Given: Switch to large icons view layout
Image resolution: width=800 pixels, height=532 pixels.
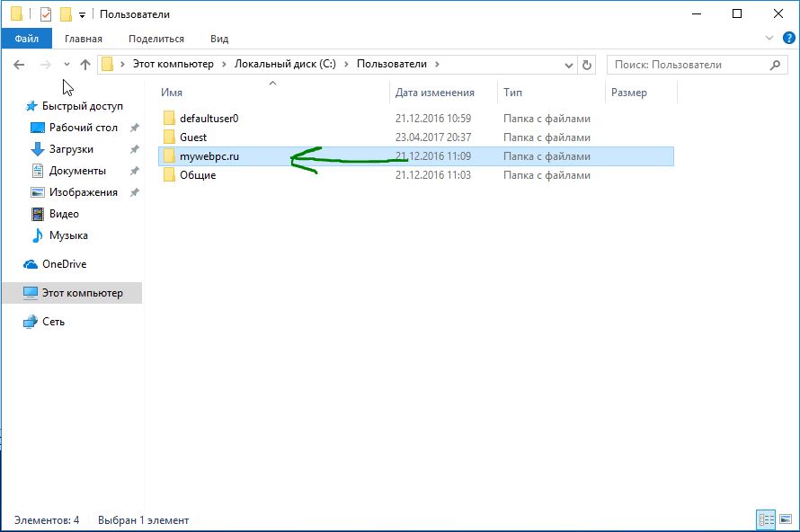Looking at the screenshot, I should tap(785, 519).
